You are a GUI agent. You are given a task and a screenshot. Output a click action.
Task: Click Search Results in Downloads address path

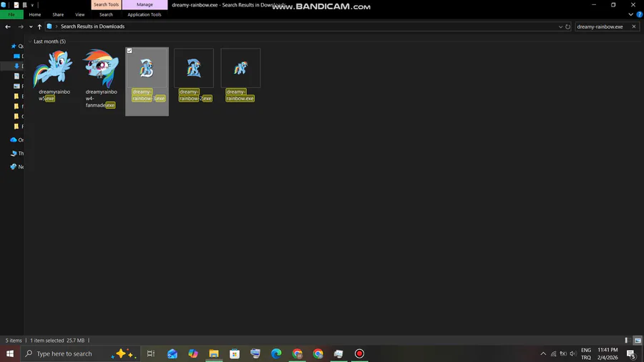92,26
